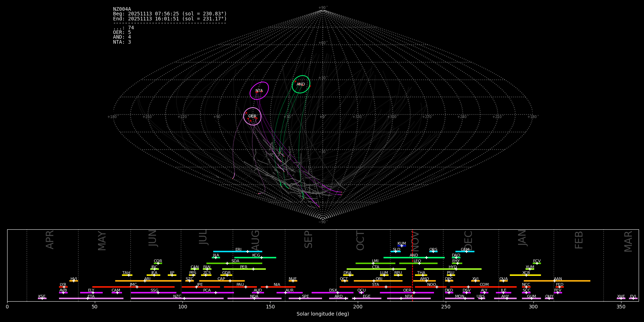The image size is (644, 322).
Task: Click the green AND radiant ellipse
Action: click(301, 84)
